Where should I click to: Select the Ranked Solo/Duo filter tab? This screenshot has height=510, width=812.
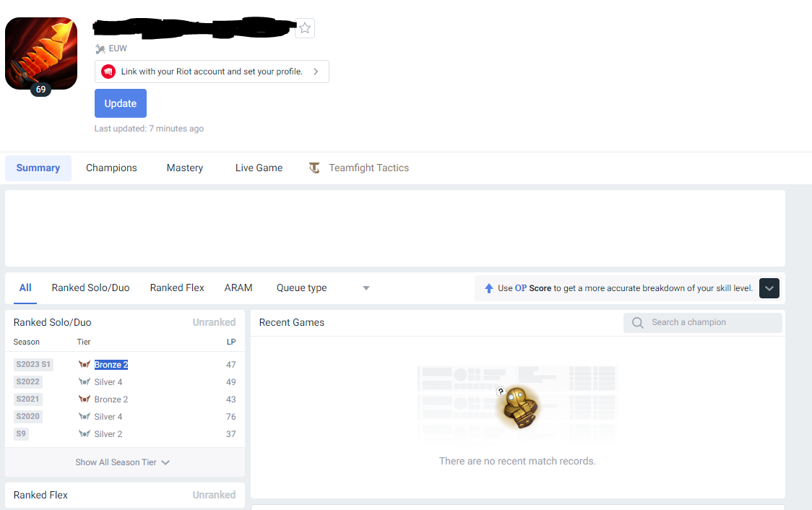90,288
